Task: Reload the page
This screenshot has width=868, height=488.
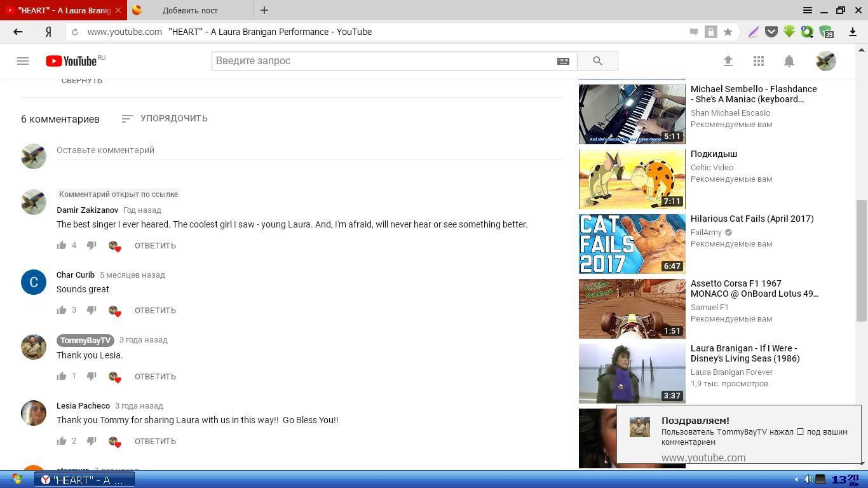Action: pos(75,32)
